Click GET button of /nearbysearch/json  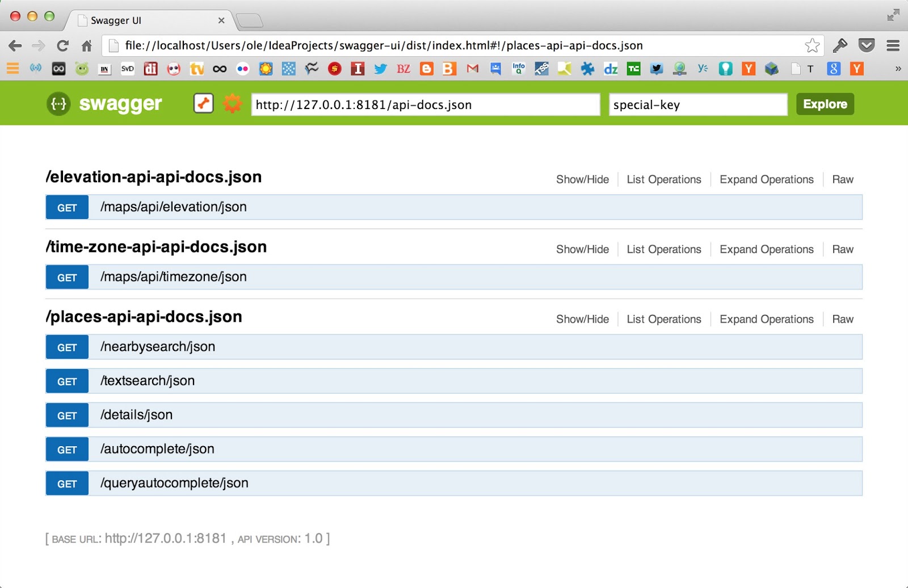(67, 347)
